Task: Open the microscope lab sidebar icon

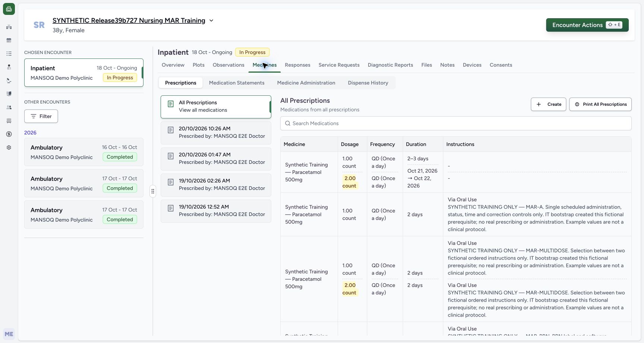Action: [x=9, y=80]
